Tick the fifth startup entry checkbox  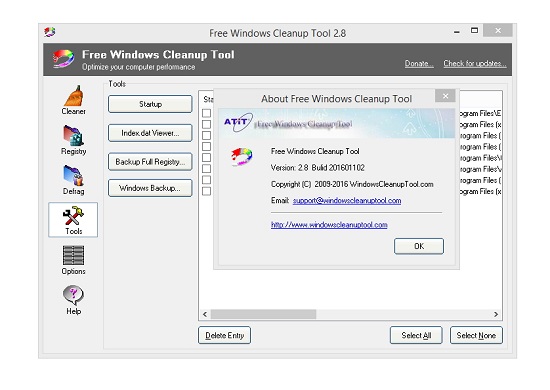(x=207, y=157)
